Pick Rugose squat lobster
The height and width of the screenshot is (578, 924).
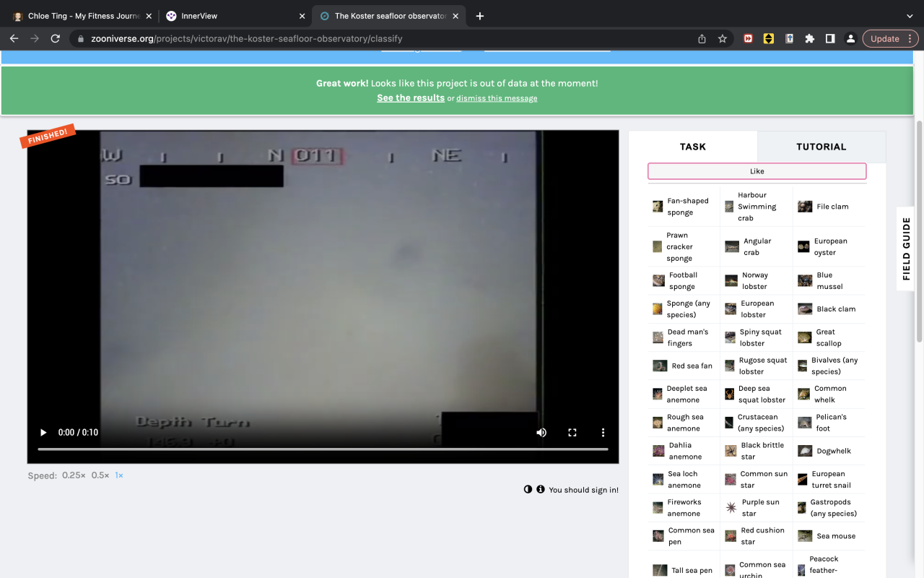point(757,366)
